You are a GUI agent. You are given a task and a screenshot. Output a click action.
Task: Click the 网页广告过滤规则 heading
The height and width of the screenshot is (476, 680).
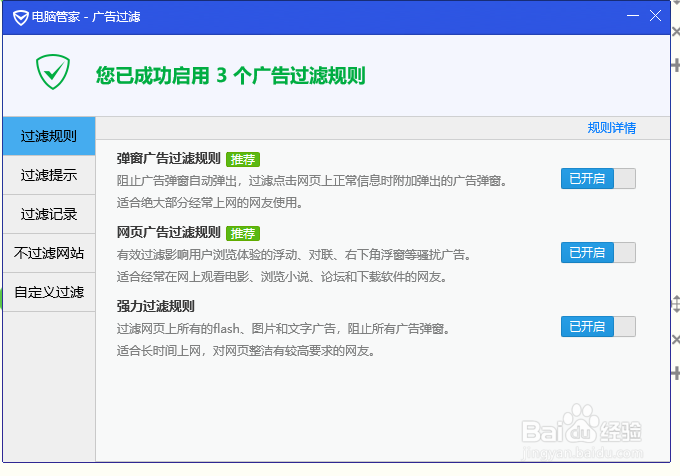click(x=169, y=233)
